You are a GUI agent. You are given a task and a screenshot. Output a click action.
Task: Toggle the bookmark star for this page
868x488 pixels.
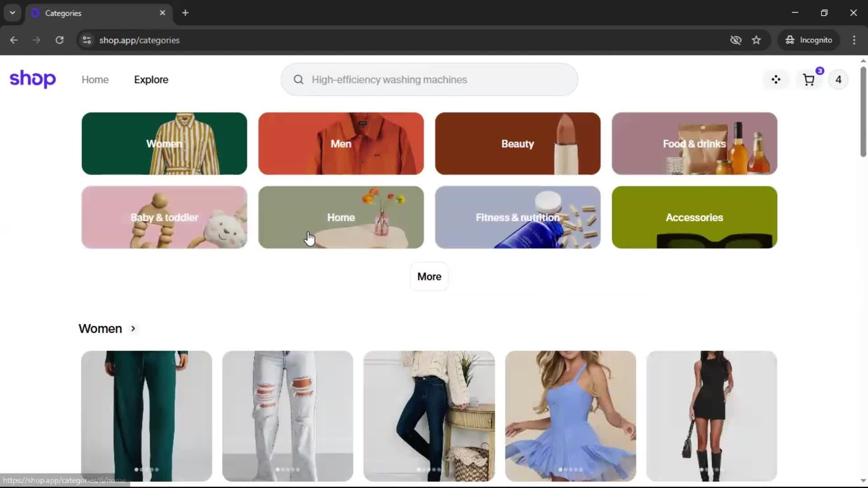click(x=757, y=40)
